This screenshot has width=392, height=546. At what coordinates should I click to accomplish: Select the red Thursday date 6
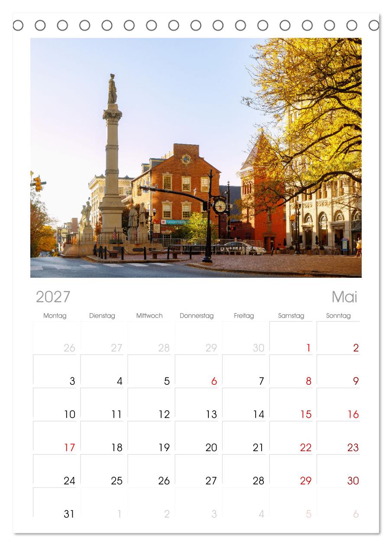click(x=214, y=381)
